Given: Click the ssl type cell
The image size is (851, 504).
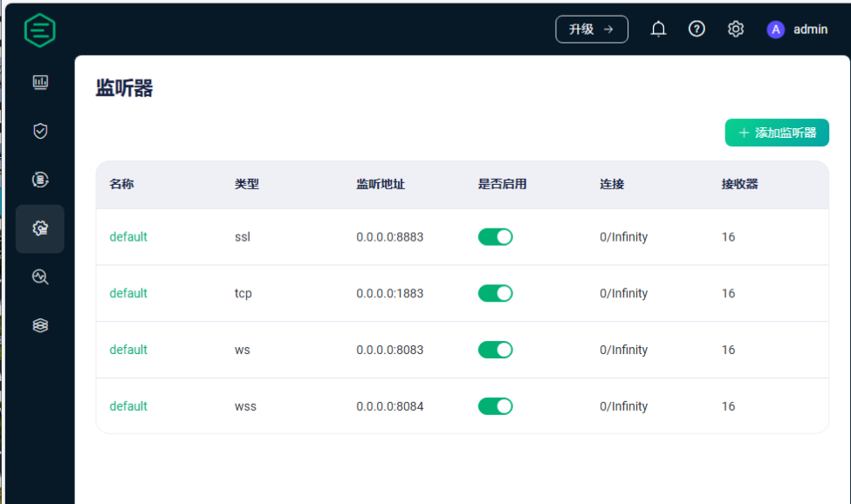Looking at the screenshot, I should (242, 237).
